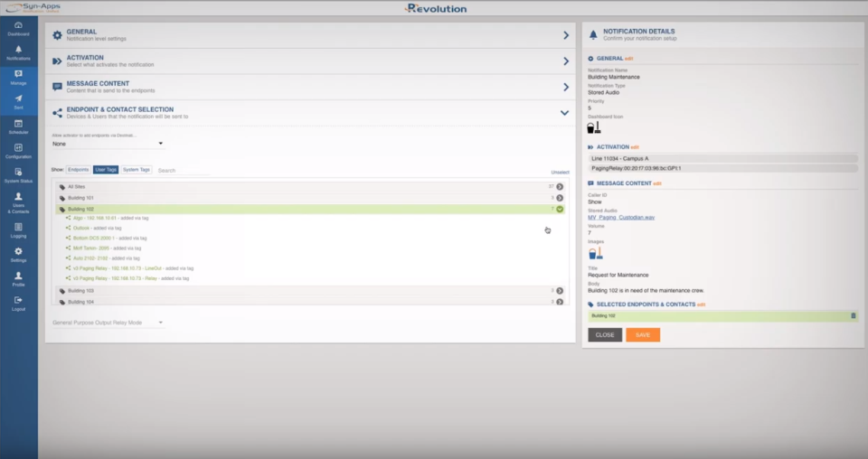The image size is (868, 459).
Task: Show Endpoints filter tab
Action: click(x=78, y=170)
